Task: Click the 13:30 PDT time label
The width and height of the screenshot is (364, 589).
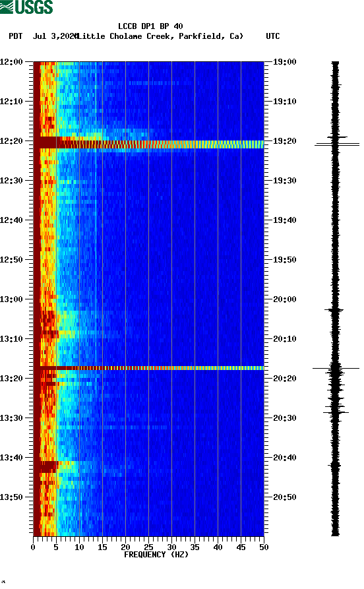Action: (11, 418)
